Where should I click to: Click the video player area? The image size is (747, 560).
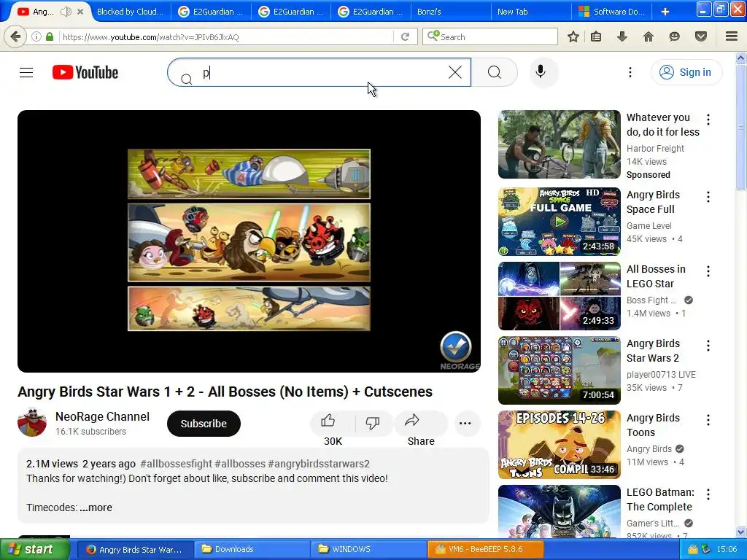[249, 241]
